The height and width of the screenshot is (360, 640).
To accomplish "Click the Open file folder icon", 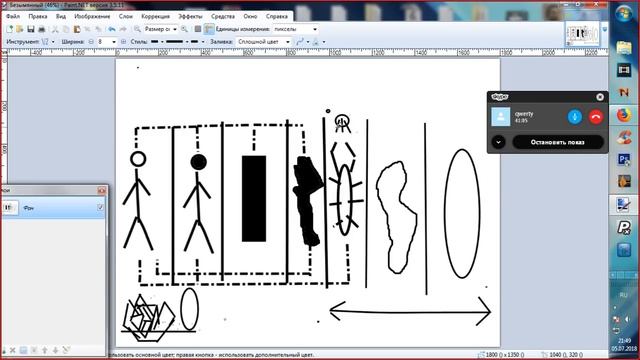I will 20,29.
